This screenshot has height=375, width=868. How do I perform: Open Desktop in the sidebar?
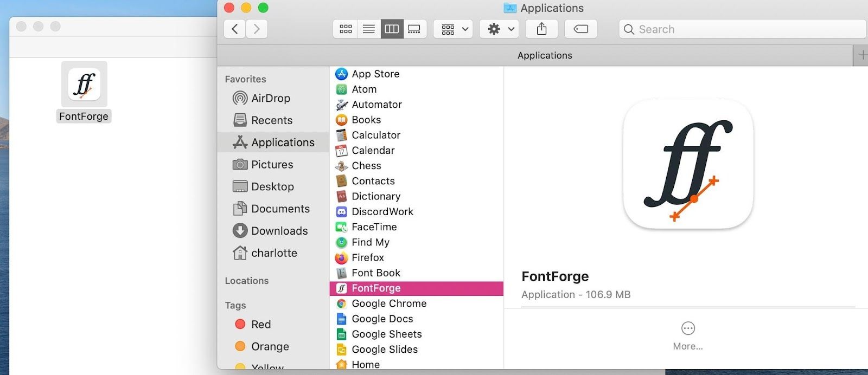pos(272,186)
